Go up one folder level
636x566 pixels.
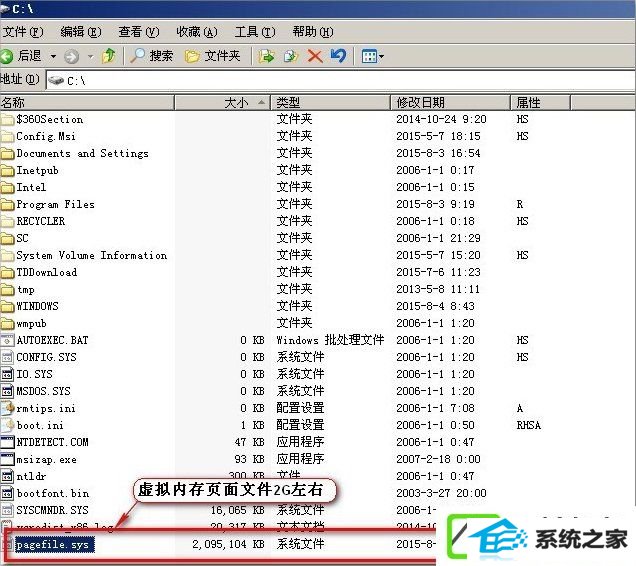point(108,56)
